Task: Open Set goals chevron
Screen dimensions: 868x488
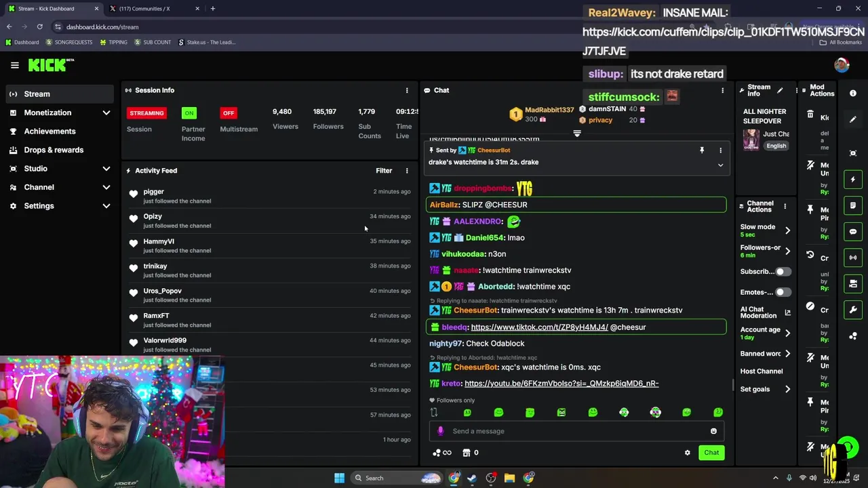Action: click(787, 390)
